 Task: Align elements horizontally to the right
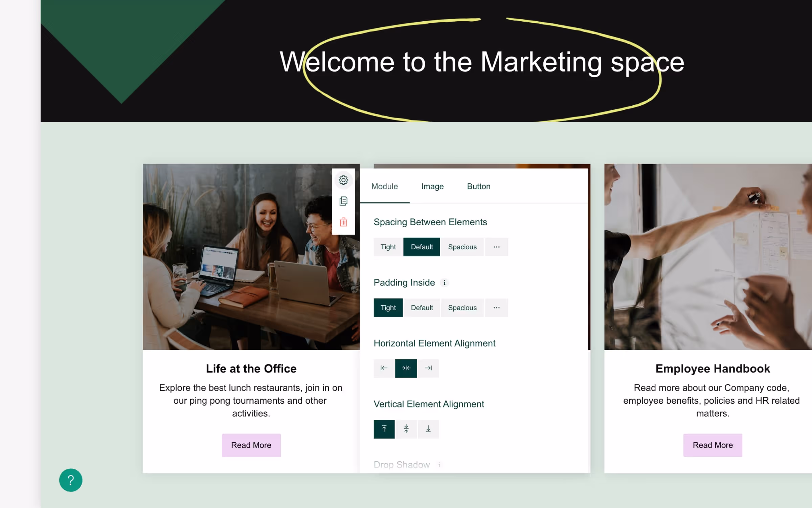[428, 368]
